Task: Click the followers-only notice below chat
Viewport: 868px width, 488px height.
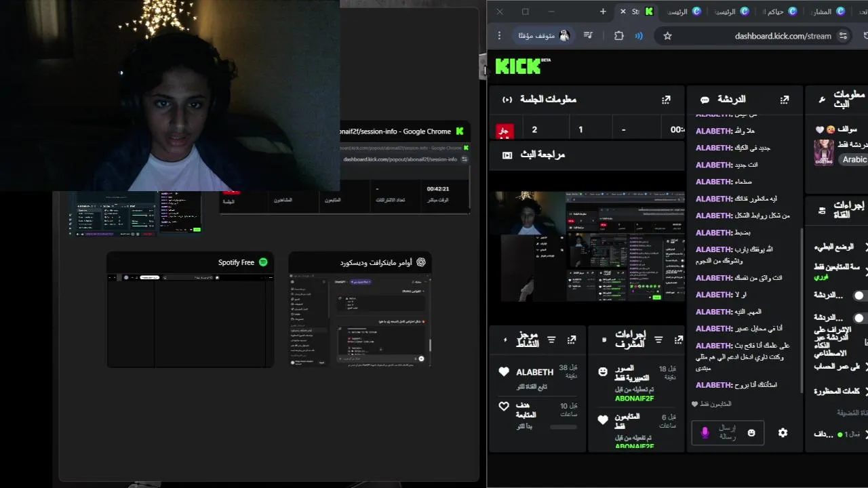Action: point(711,404)
